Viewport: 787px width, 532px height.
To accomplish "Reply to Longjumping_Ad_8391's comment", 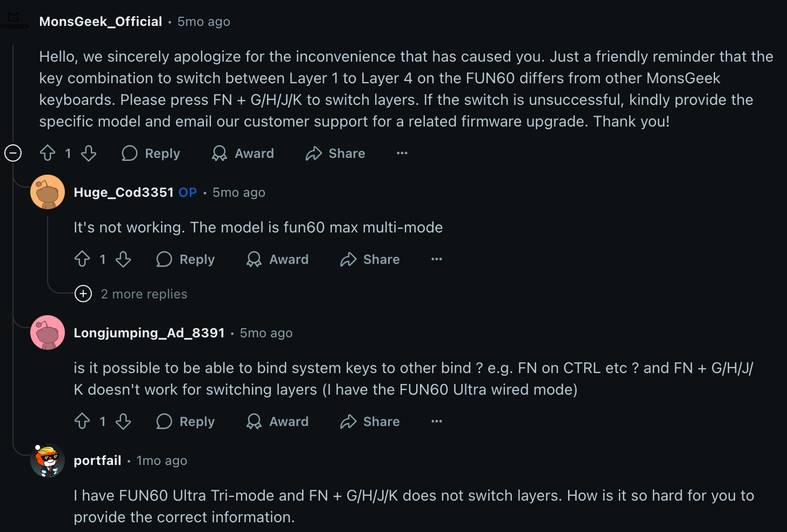I will tap(185, 421).
